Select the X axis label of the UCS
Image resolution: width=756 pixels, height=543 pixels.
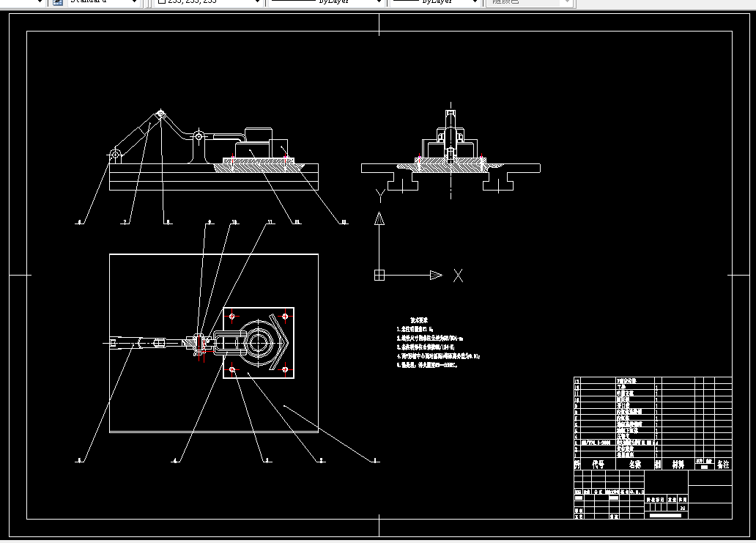point(458,276)
